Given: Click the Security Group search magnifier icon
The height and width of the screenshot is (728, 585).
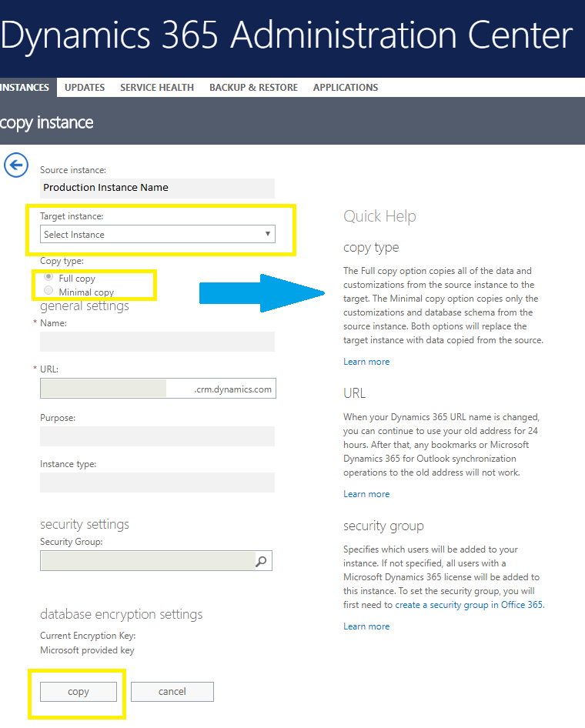Looking at the screenshot, I should (x=262, y=562).
